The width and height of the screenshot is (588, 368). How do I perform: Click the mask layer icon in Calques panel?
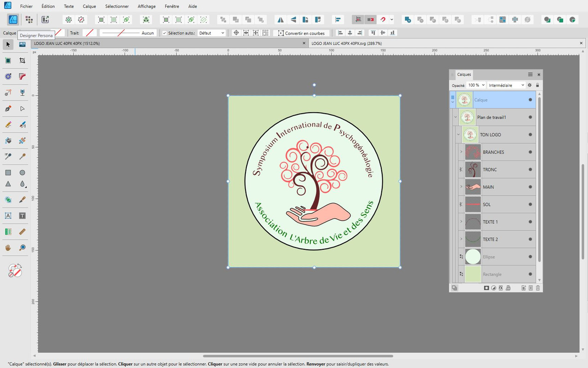point(486,288)
